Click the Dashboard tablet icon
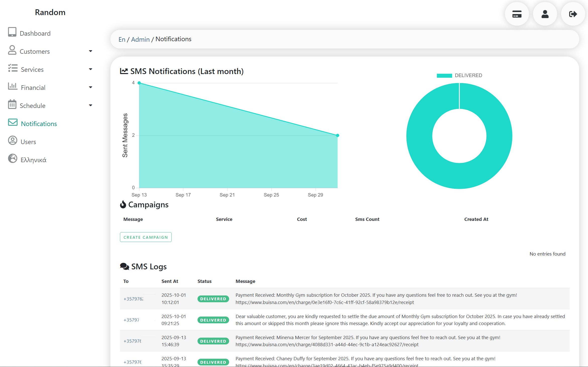Image resolution: width=588 pixels, height=367 pixels. (x=12, y=32)
